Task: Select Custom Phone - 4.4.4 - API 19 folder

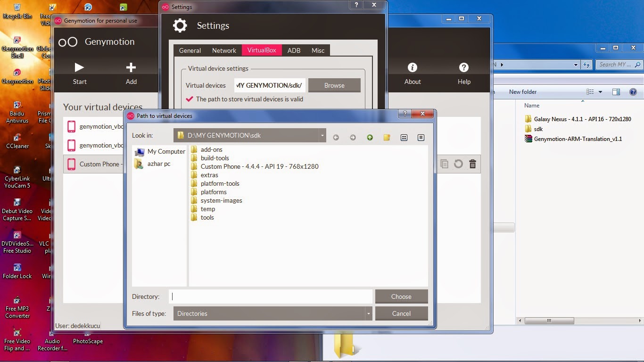Action: point(255,166)
